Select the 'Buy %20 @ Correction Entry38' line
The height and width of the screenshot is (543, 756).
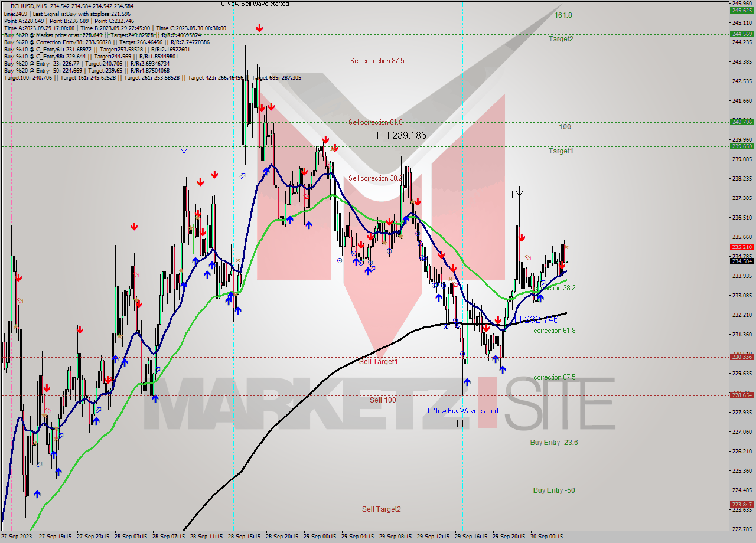(106, 42)
